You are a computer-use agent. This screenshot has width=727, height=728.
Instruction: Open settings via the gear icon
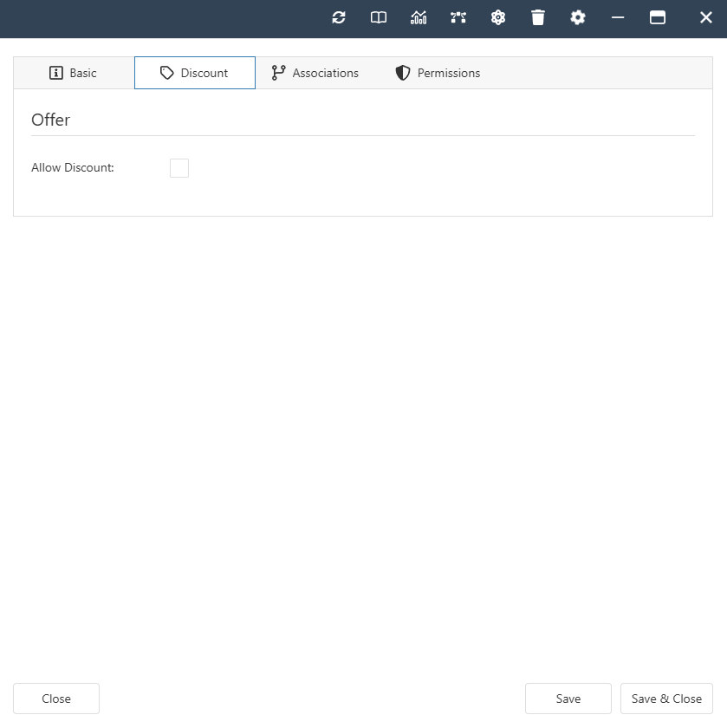pyautogui.click(x=578, y=17)
